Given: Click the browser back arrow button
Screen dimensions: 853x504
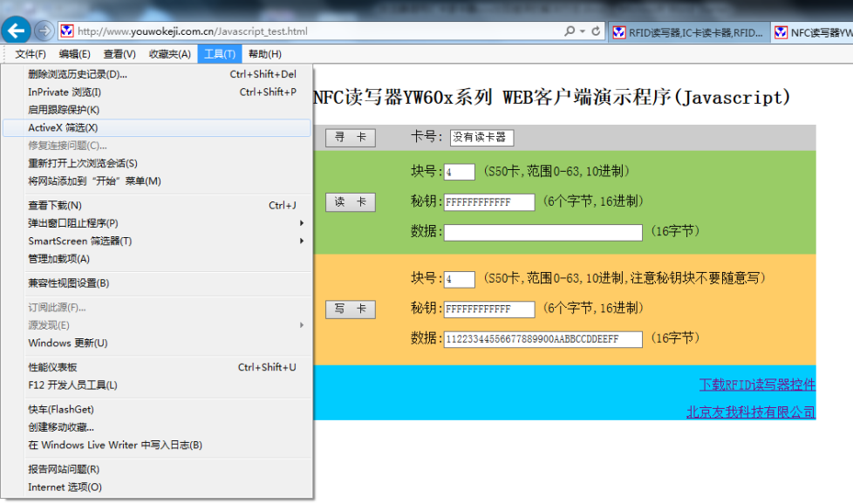Looking at the screenshot, I should point(17,31).
